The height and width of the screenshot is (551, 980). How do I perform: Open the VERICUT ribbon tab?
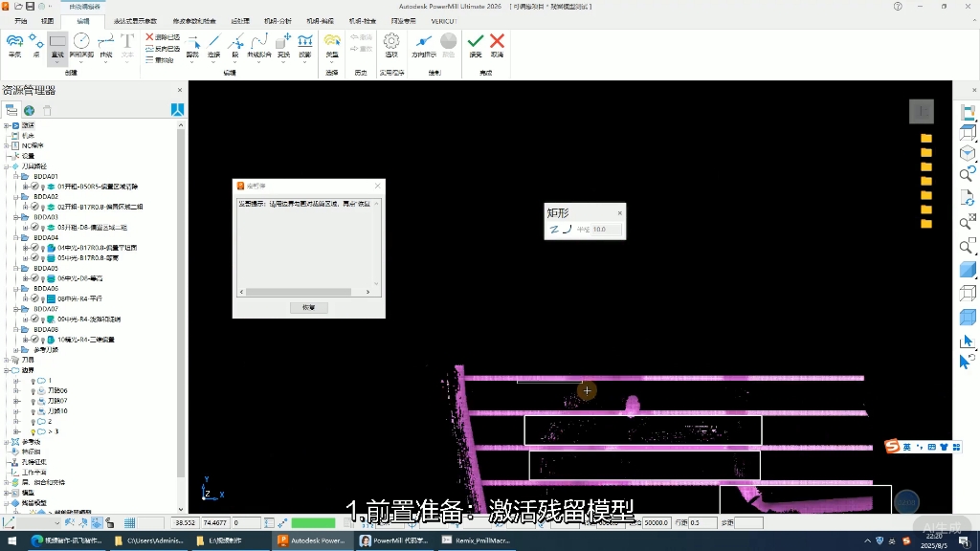coord(444,21)
